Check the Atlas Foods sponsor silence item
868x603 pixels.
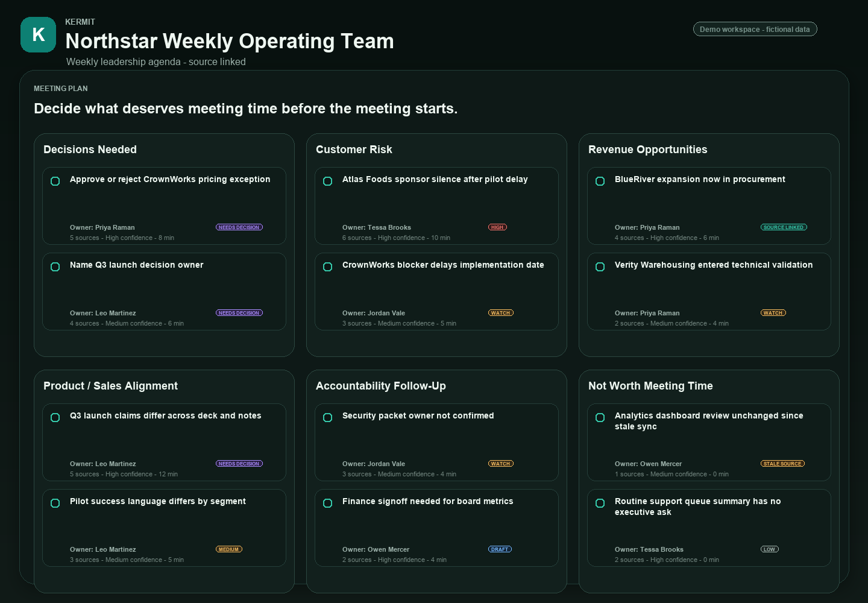coord(328,181)
